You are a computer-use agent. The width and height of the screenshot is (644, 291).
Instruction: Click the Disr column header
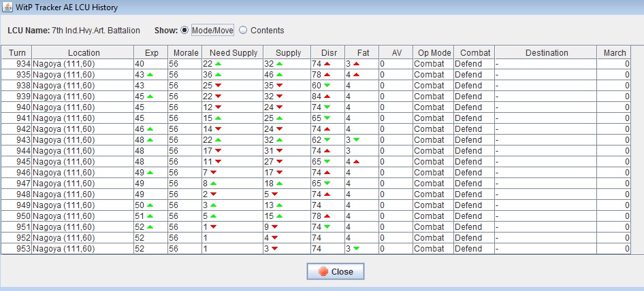pyautogui.click(x=328, y=52)
